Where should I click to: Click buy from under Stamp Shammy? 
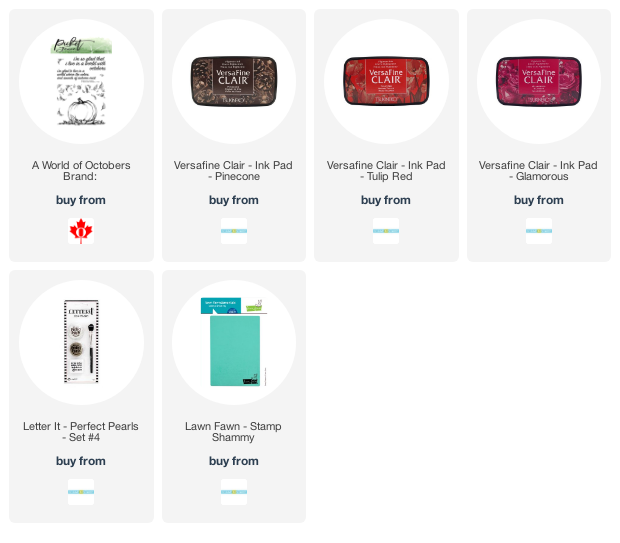pos(234,461)
